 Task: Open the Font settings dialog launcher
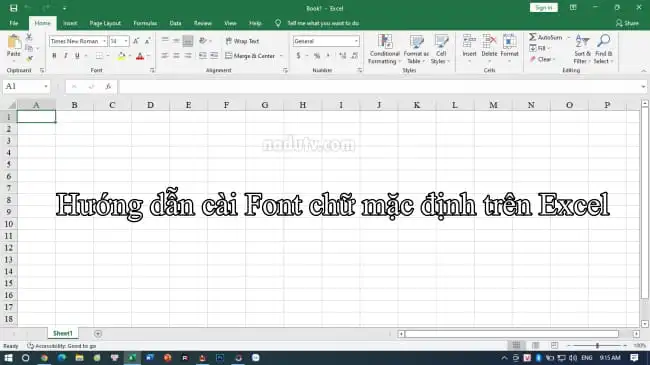(152, 71)
